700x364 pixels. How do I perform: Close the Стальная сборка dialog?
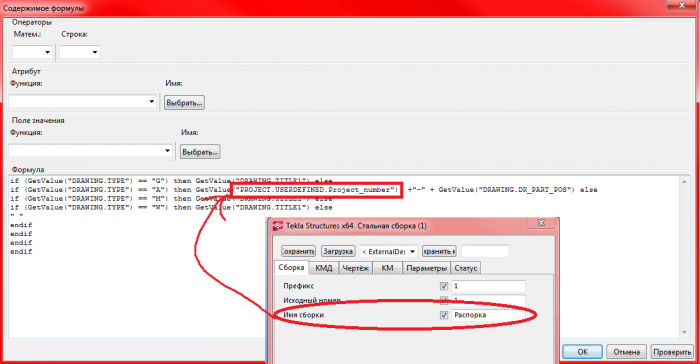coord(541,222)
